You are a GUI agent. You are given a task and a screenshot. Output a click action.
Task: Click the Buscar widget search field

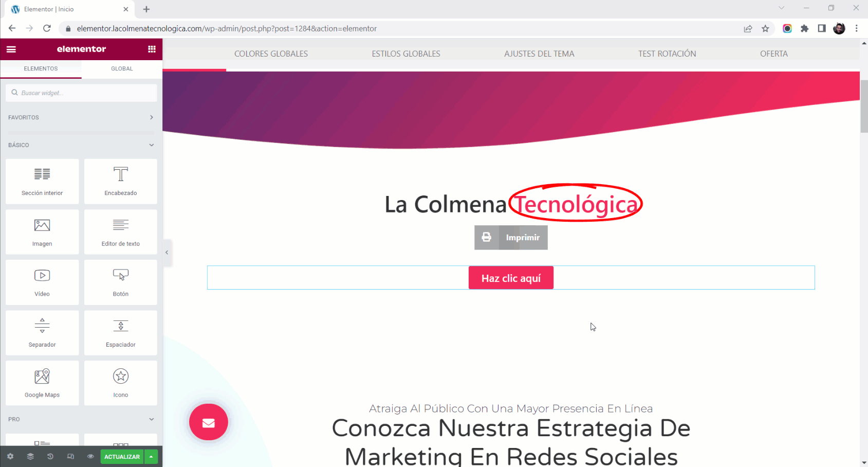point(81,93)
